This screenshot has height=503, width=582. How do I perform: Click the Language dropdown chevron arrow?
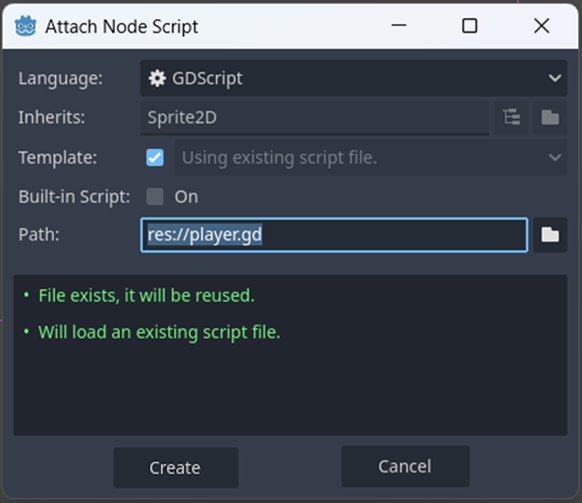(555, 78)
